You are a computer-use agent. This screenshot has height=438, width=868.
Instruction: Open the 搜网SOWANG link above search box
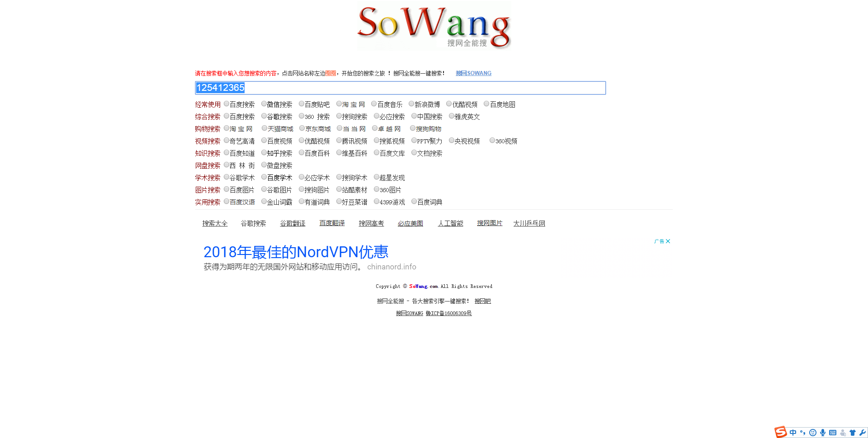473,73
